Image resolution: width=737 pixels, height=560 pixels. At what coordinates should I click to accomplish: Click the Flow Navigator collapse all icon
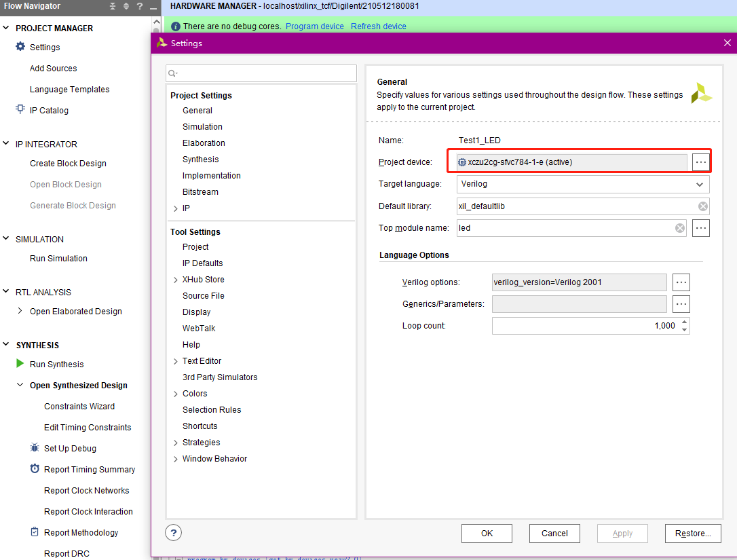113,6
